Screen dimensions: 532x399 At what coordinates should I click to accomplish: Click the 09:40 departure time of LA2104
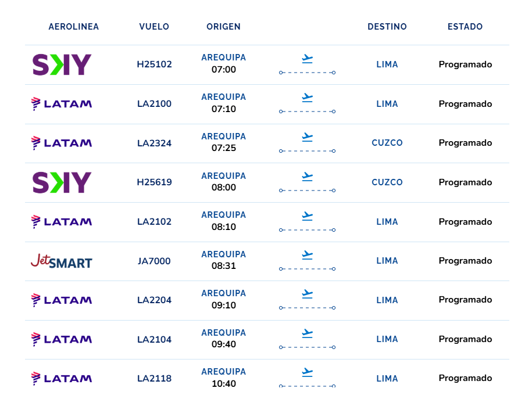[x=224, y=344]
